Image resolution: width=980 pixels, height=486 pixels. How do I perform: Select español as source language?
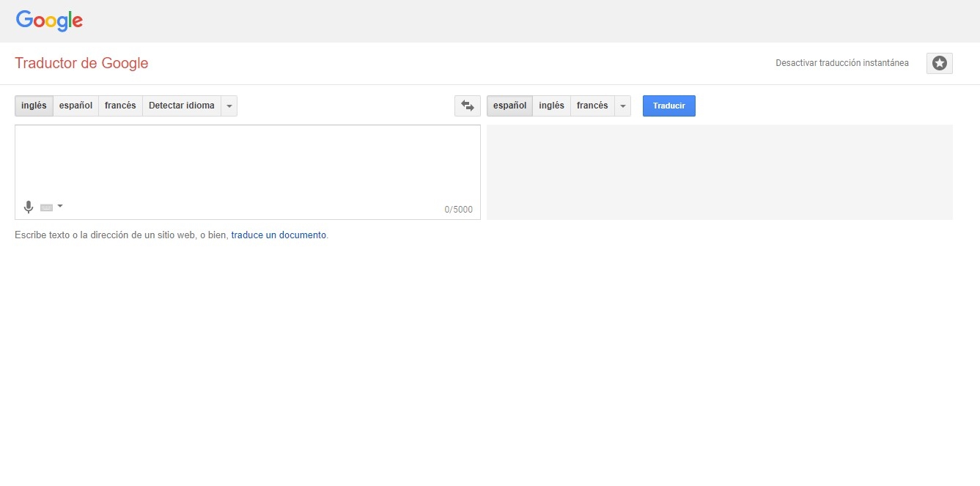pyautogui.click(x=75, y=106)
